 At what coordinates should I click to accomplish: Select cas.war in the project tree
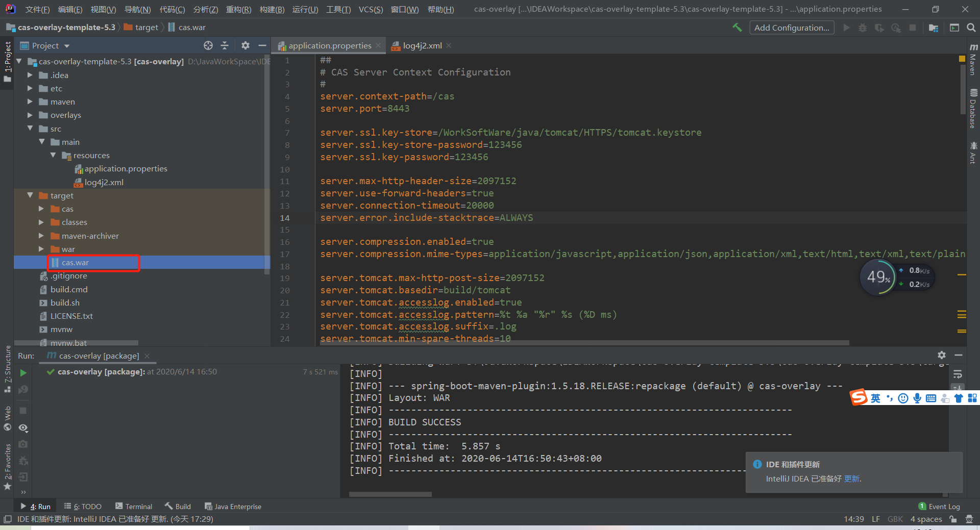pos(75,263)
